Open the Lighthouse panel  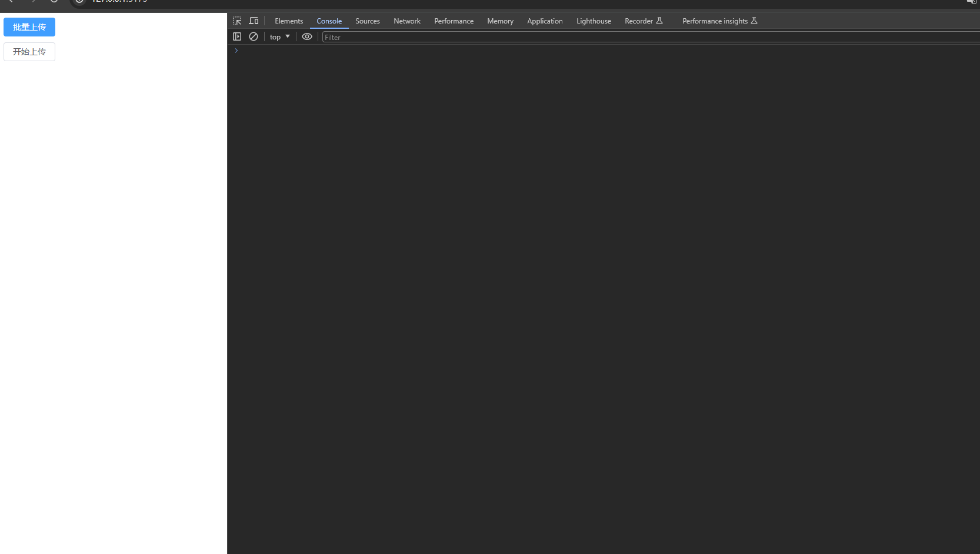click(x=594, y=21)
